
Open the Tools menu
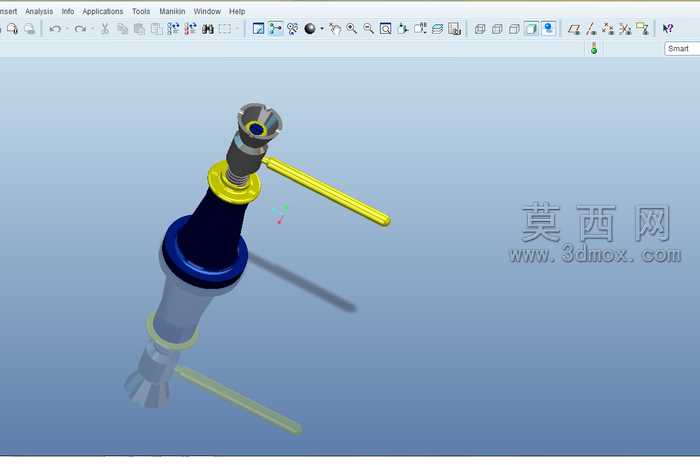[141, 12]
